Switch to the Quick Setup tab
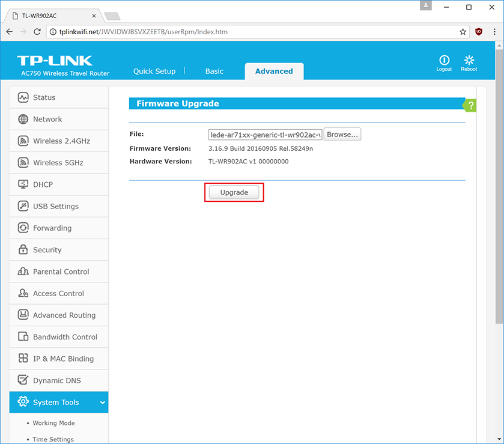 click(x=154, y=71)
